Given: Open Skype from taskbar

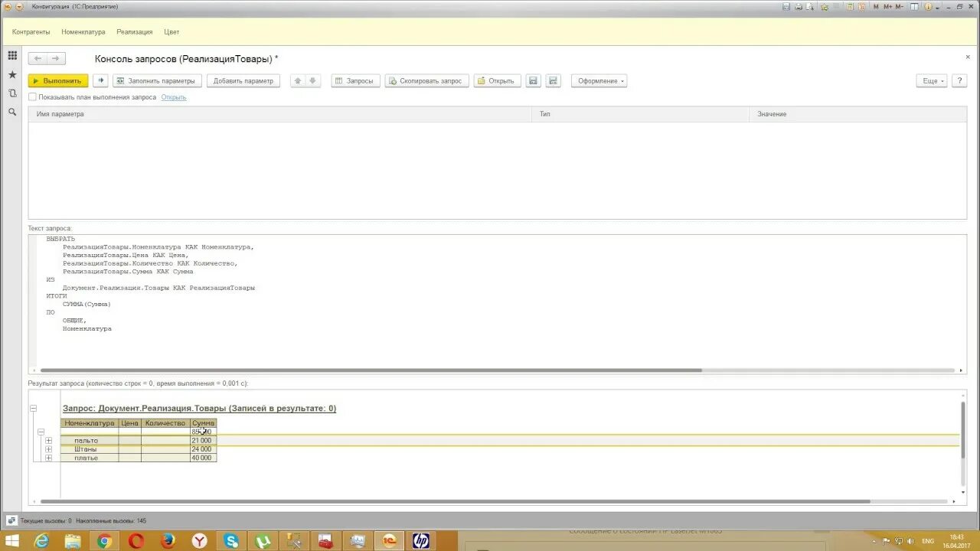Looking at the screenshot, I should pos(231,540).
